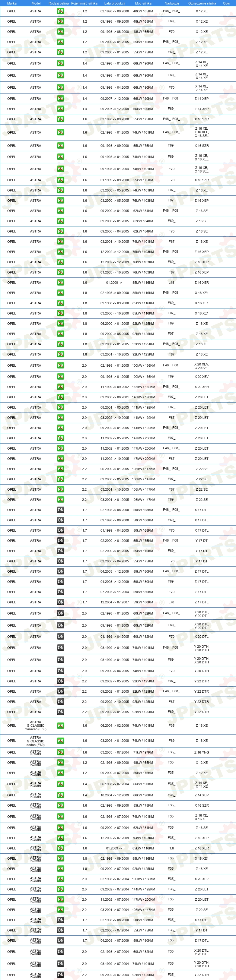The width and height of the screenshot is (236, 980).
Task: Click the petrol icon in the L48 Z 16 XER row
Action: pyautogui.click(x=61, y=282)
